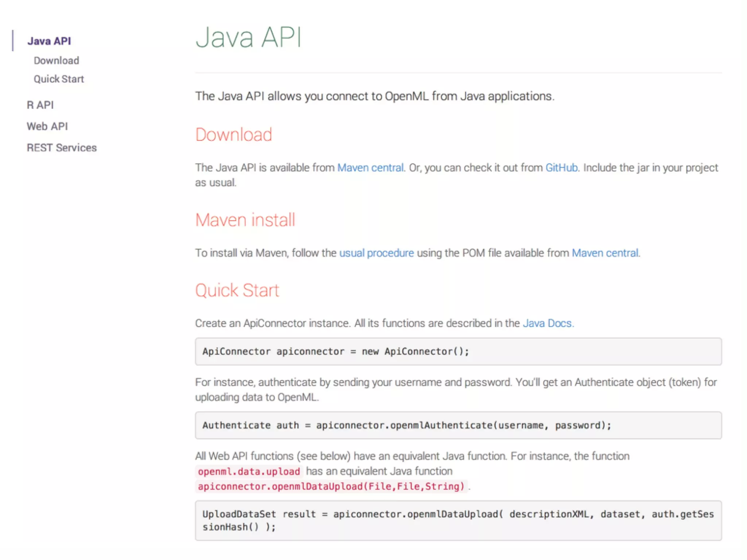The width and height of the screenshot is (747, 560).
Task: Open the R API section
Action: [x=40, y=105]
